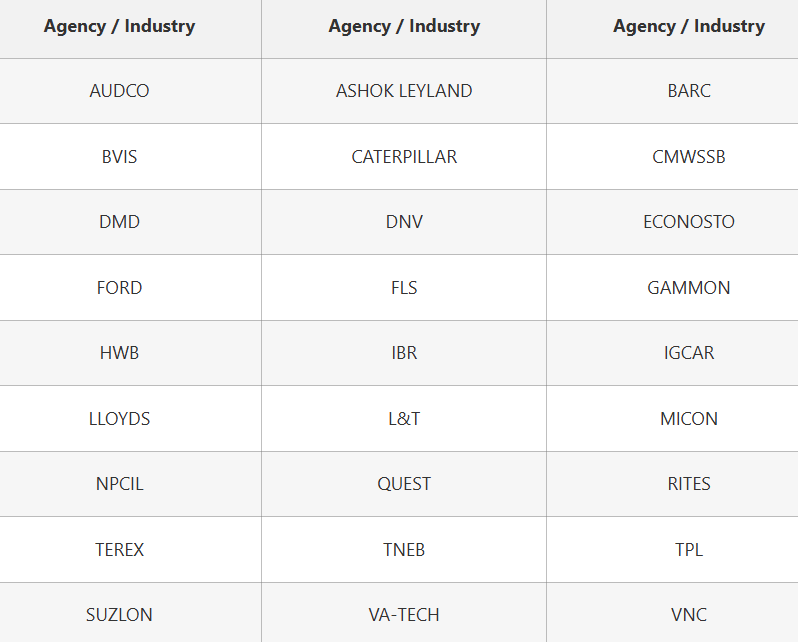
Task: Click the IGCAR cell
Action: click(689, 353)
